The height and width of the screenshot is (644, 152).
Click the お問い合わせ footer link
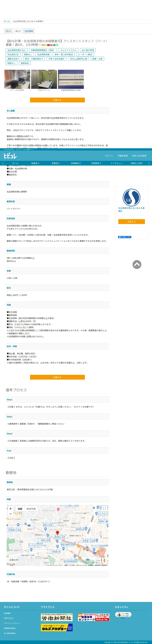pyautogui.click(x=9, y=618)
